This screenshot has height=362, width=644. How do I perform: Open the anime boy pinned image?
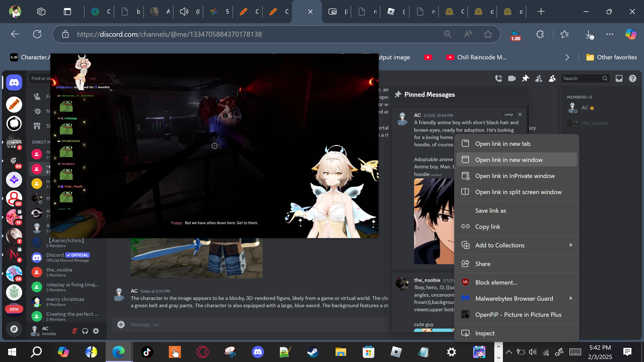pyautogui.click(x=434, y=221)
